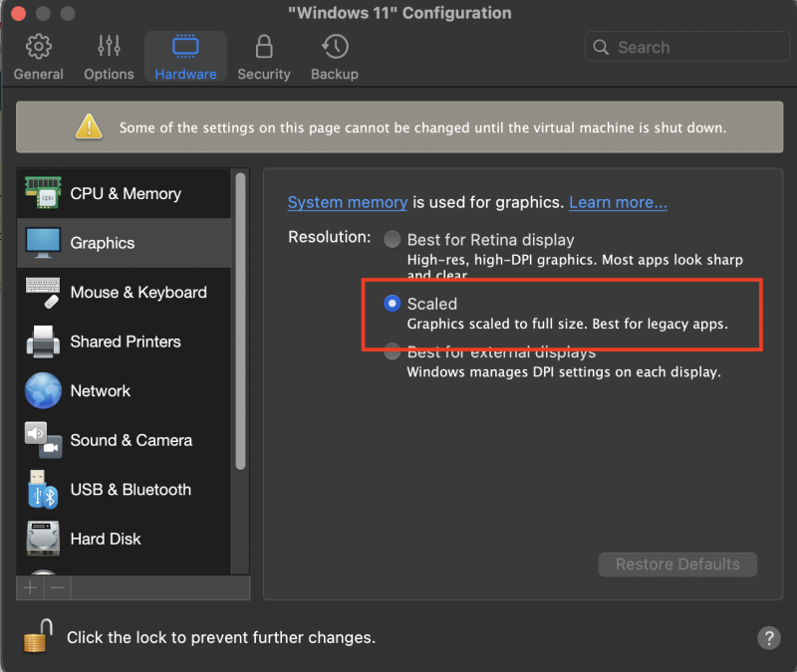Open Mouse & Keyboard label
Screen dimensions: 797x672
[x=138, y=292]
